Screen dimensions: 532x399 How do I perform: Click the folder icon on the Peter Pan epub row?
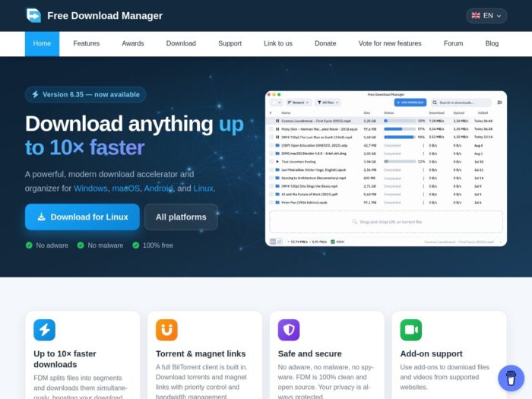pos(277,203)
